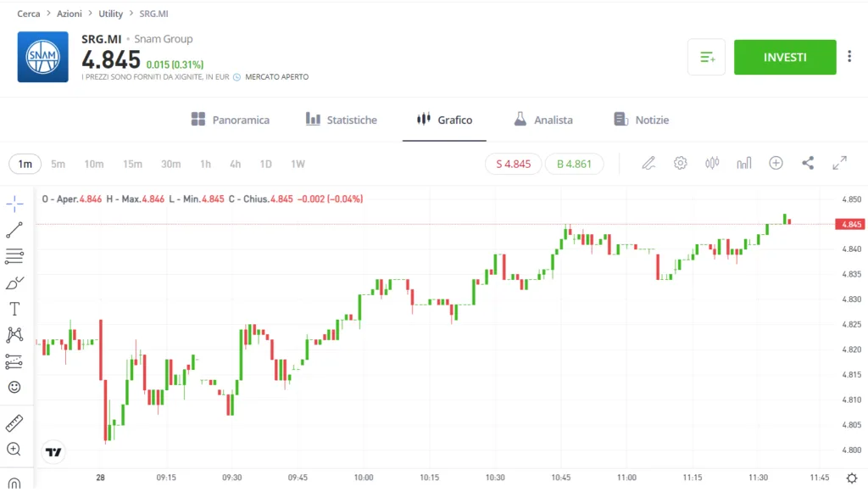This screenshot has width=868, height=492.
Task: Open the emoji sticker tool
Action: pyautogui.click(x=14, y=388)
